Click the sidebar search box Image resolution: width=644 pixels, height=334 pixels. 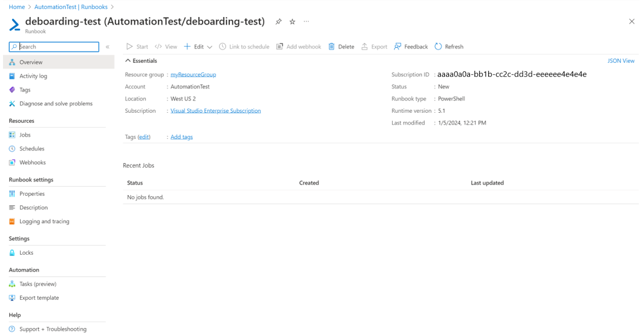(x=53, y=46)
